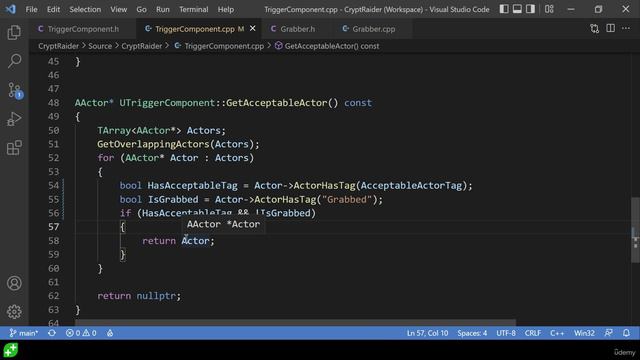640x360 pixels.
Task: Click the Synchronize Changes status icon
Action: tap(52, 333)
